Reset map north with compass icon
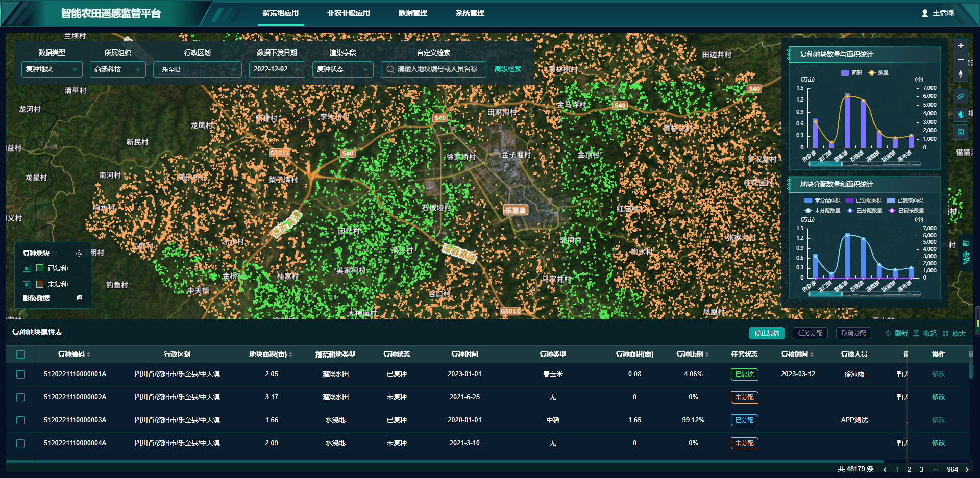This screenshot has height=478, width=980. (961, 74)
